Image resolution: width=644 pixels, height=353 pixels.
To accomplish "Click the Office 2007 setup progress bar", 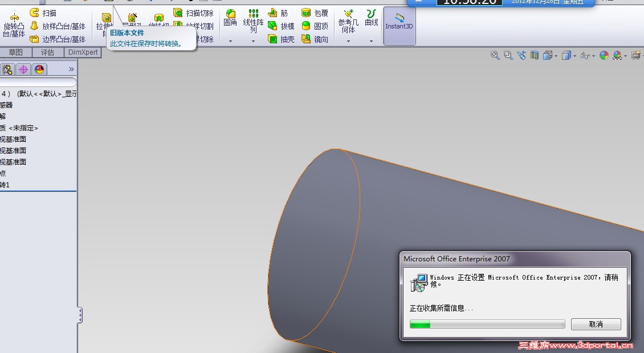I will pos(487,325).
